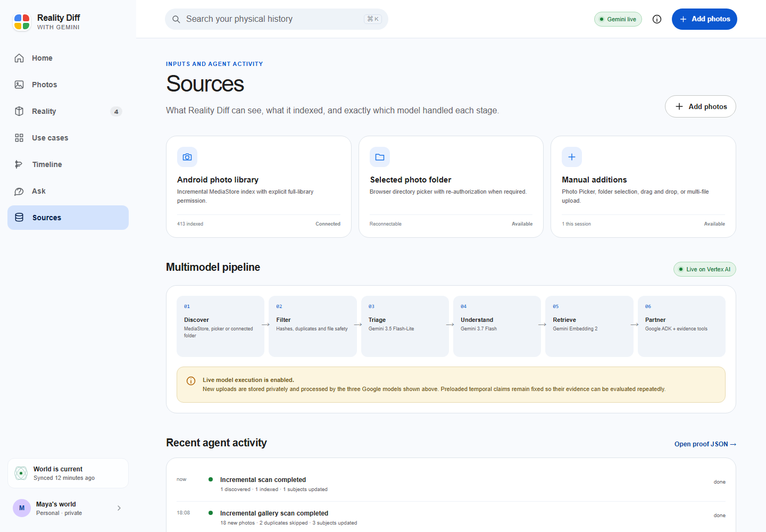Click the Reality Diff four-color logo
Screen dimensions: 766x532
(22, 22)
